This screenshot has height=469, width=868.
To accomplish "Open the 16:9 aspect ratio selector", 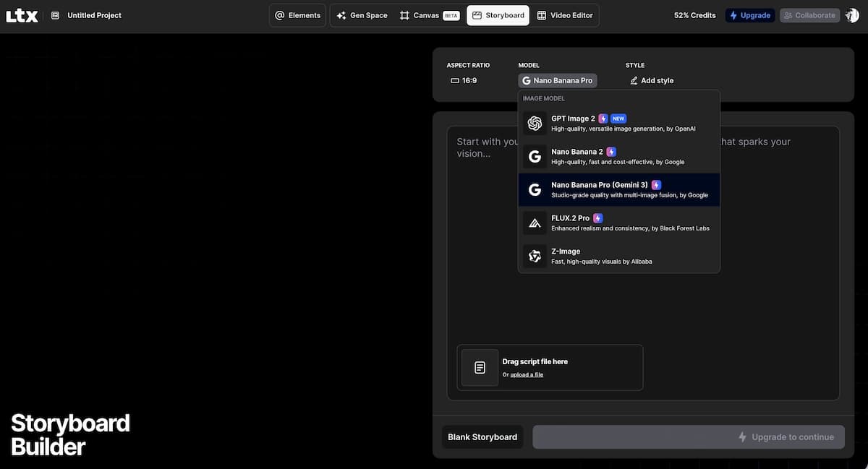I will pyautogui.click(x=464, y=80).
